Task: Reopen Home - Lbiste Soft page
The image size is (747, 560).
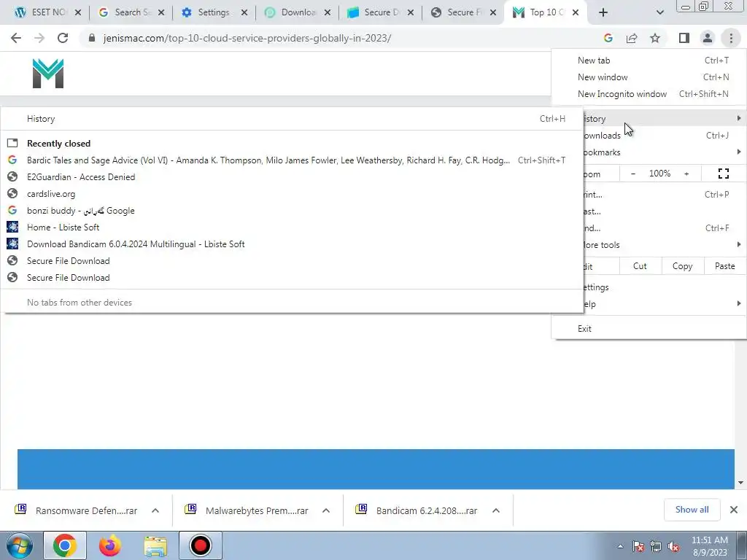Action: click(x=292, y=227)
